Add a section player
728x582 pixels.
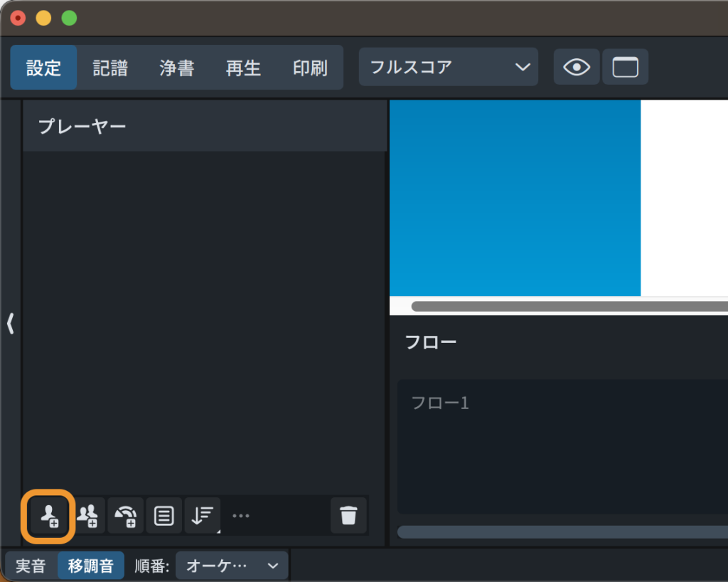click(x=87, y=515)
